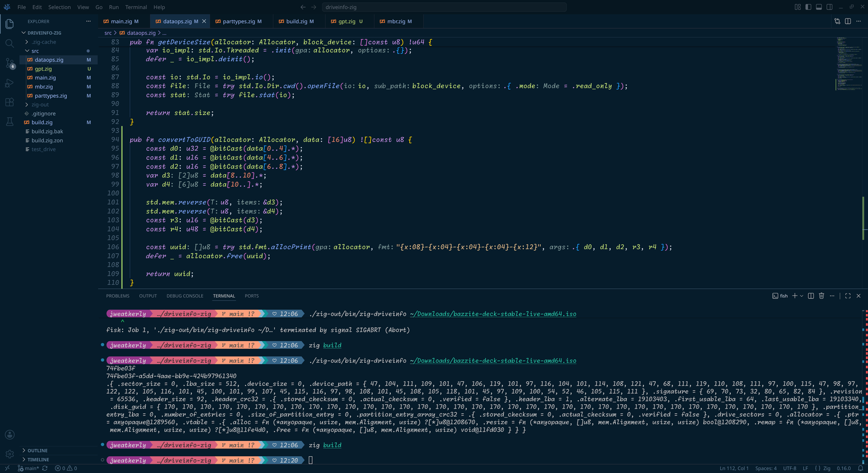Create a new terminal with plus icon
Screen dimensions: 868x473
point(795,296)
